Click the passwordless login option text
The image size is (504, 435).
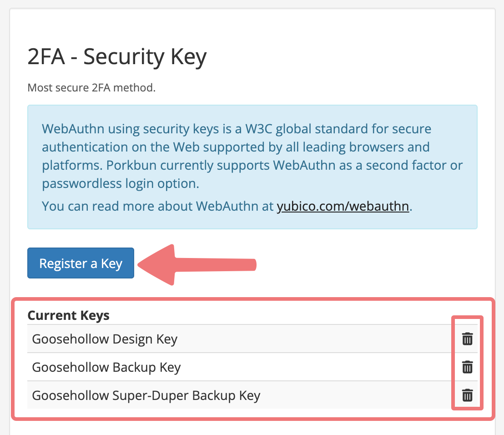pos(121,184)
